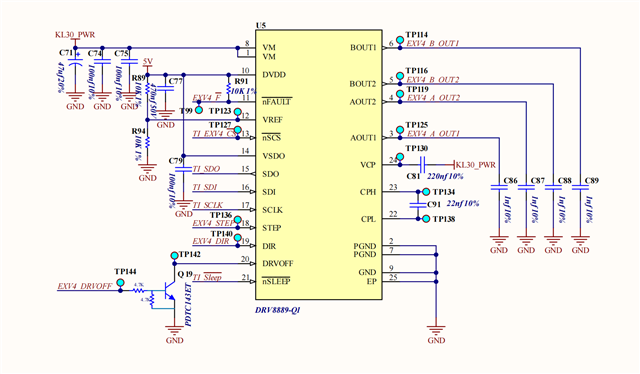Click the EP pin name

(x=371, y=282)
